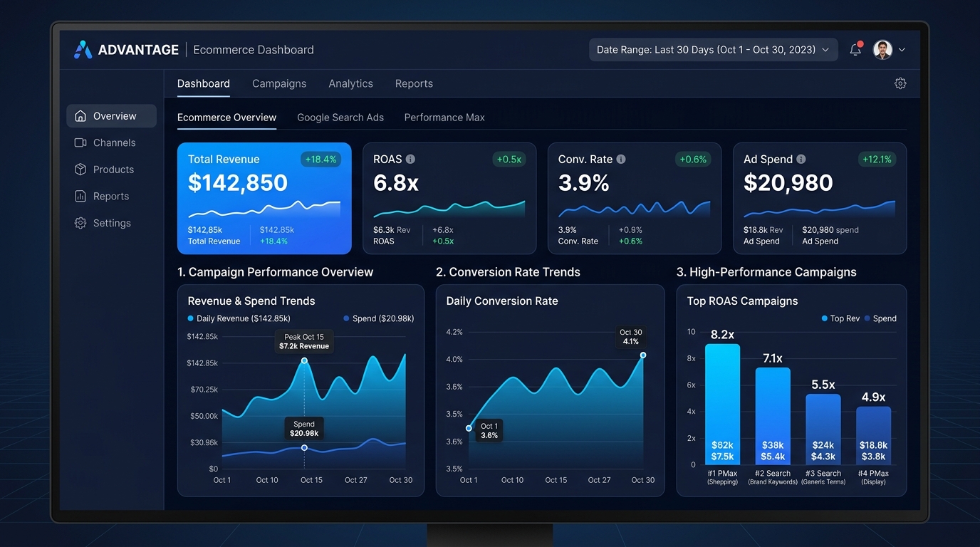Click the Products box icon in sidebar
Screen dimensions: 980x547
coord(80,170)
